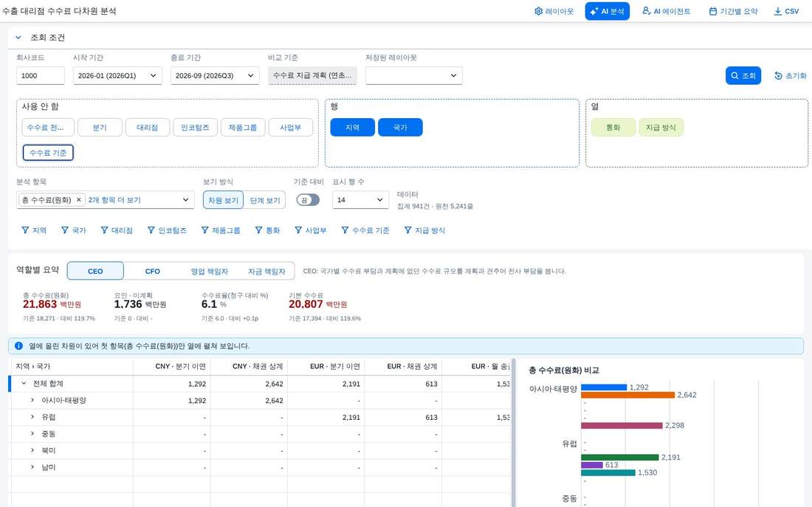Expand the 유럽 row in the table
Image resolution: width=812 pixels, height=507 pixels.
32,417
